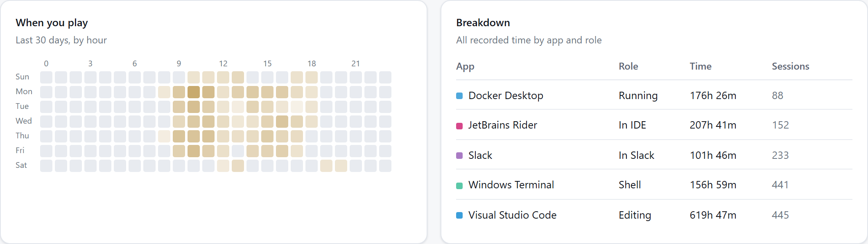Viewport: 868px width, 244px height.
Task: Click the 'Sun' row label
Action: tap(22, 77)
